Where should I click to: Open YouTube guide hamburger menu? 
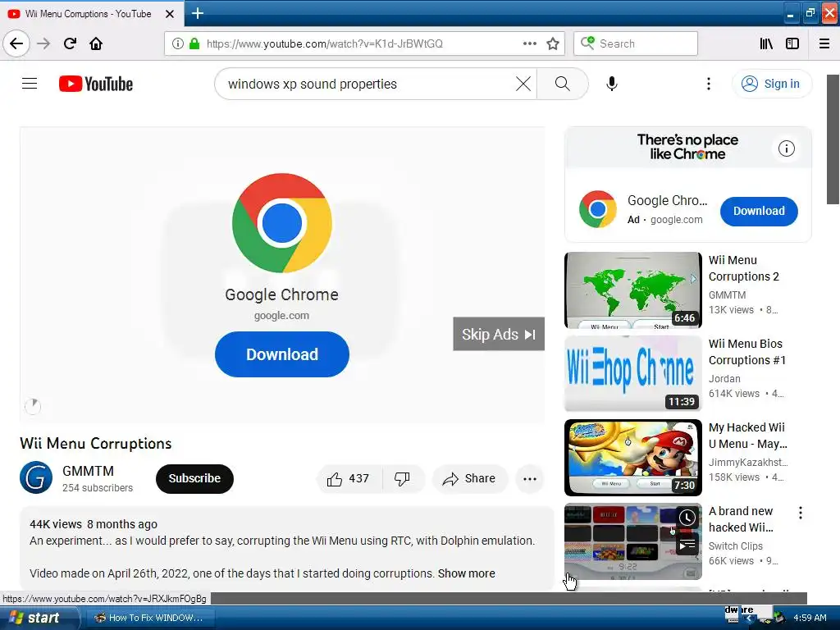pos(30,84)
